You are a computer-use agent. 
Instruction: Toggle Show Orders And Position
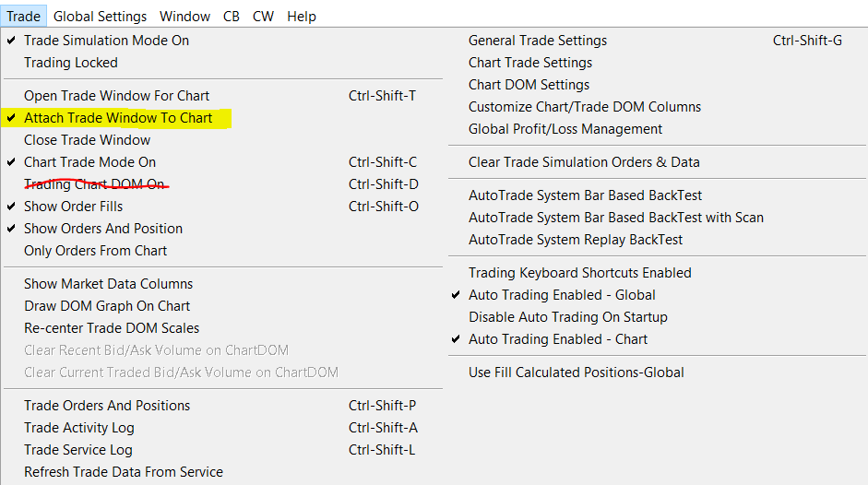[102, 229]
